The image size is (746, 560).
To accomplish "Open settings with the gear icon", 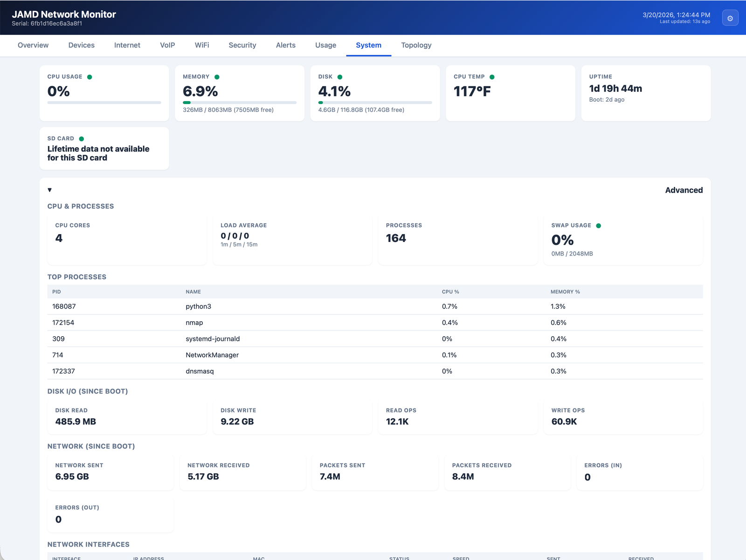I will coord(730,18).
